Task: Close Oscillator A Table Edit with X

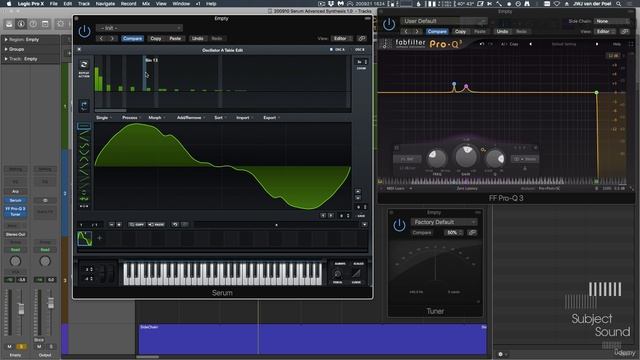Action: click(x=79, y=50)
